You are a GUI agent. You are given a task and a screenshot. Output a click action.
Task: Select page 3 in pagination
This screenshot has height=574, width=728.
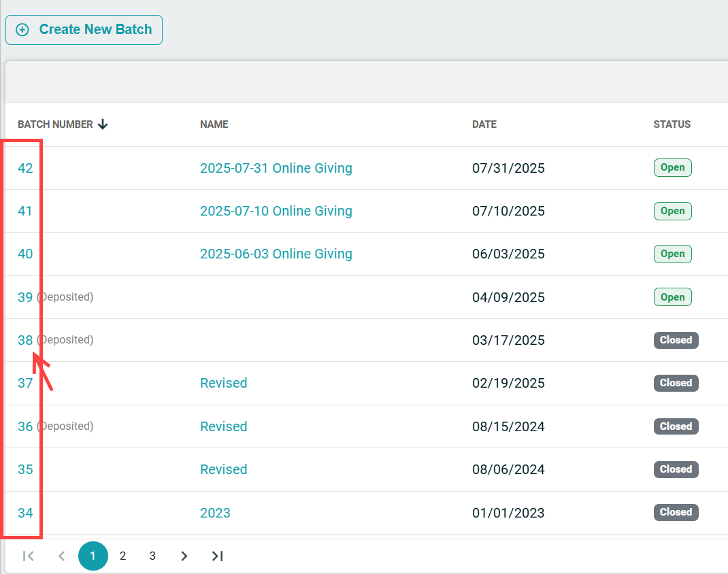[152, 556]
